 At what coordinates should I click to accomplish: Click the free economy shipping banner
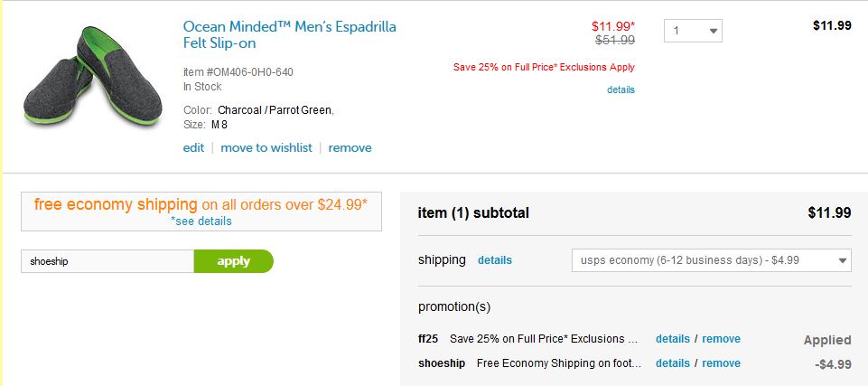(201, 204)
